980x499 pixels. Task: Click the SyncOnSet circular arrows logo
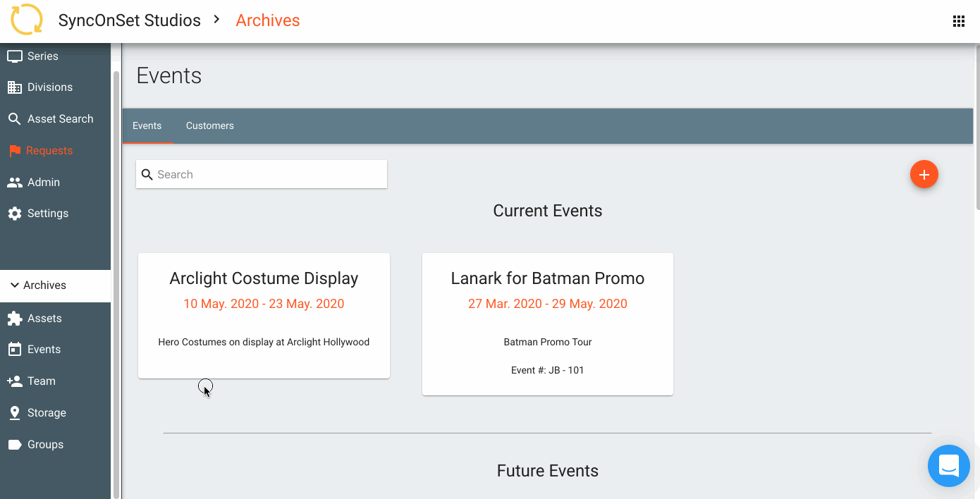click(27, 20)
